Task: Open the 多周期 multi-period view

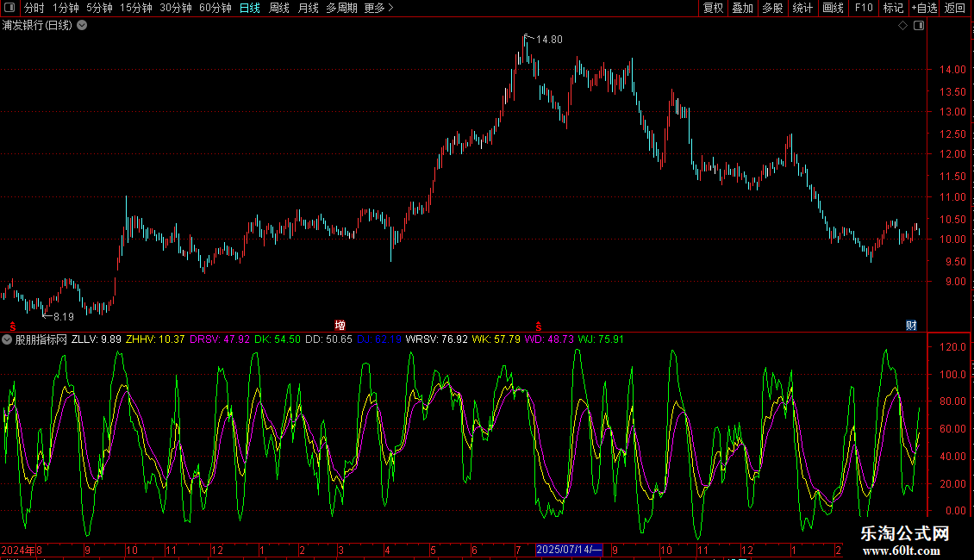Action: click(x=341, y=8)
